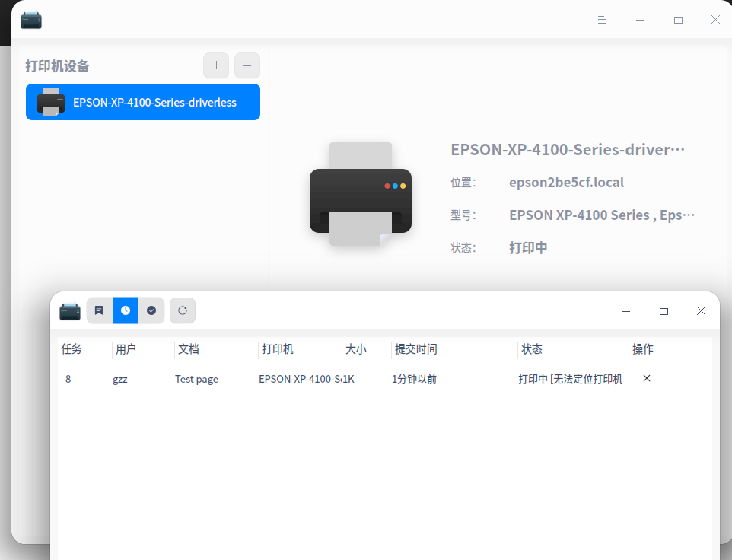The image size is (732, 560).
Task: Show completed print jobs checkmark filter
Action: click(x=151, y=310)
